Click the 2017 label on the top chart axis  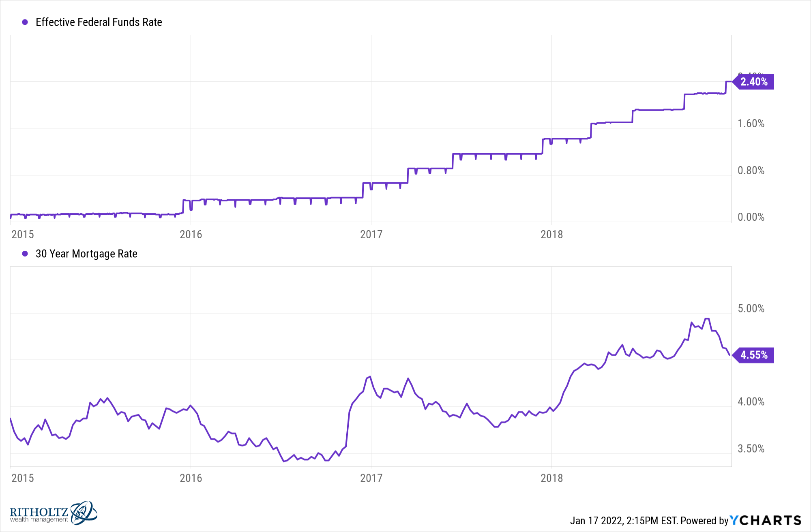(371, 235)
